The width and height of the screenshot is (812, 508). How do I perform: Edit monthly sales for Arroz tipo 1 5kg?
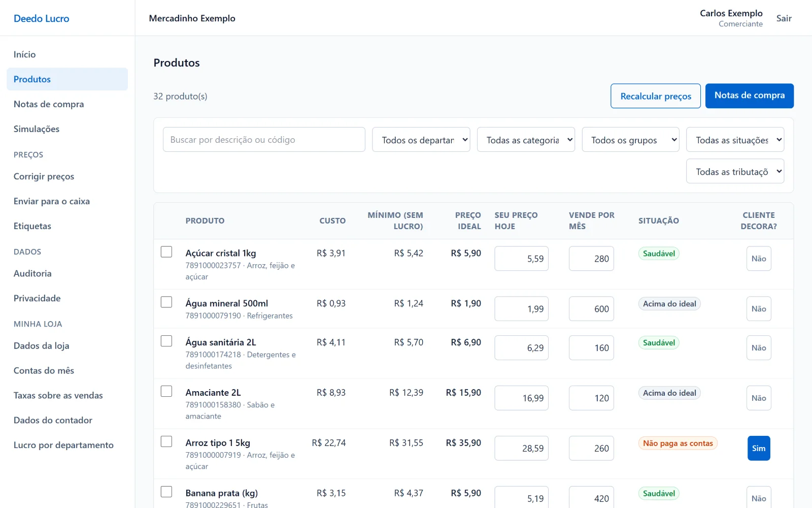coord(591,449)
